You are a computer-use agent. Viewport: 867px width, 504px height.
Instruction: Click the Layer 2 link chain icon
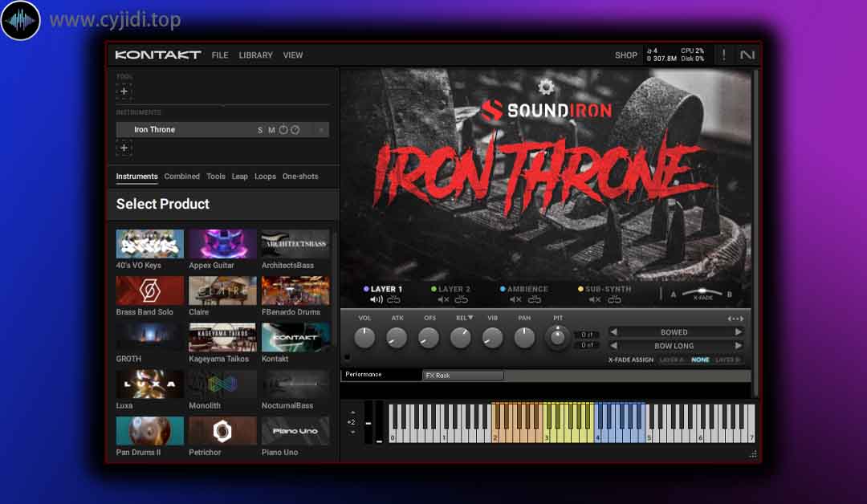461,299
